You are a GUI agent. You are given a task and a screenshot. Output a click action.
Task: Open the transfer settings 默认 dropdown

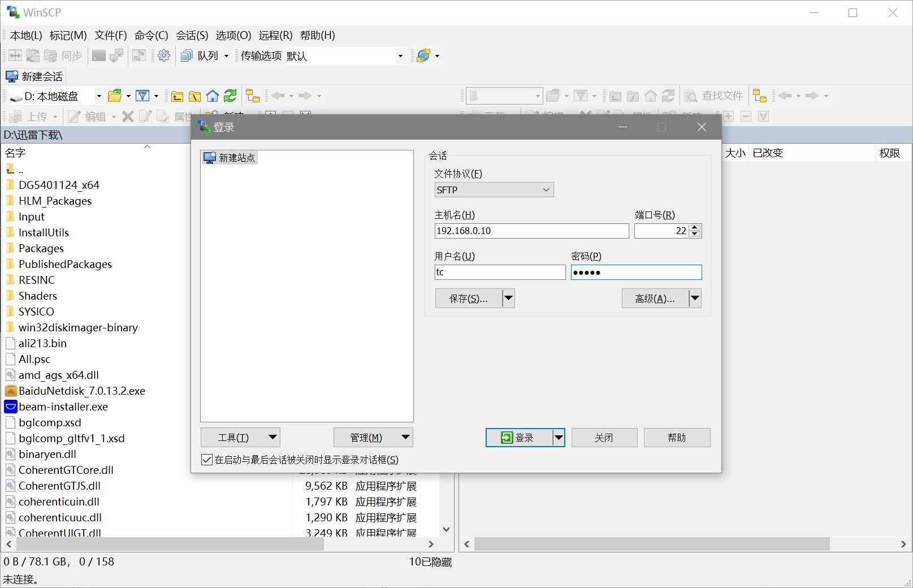click(x=345, y=55)
